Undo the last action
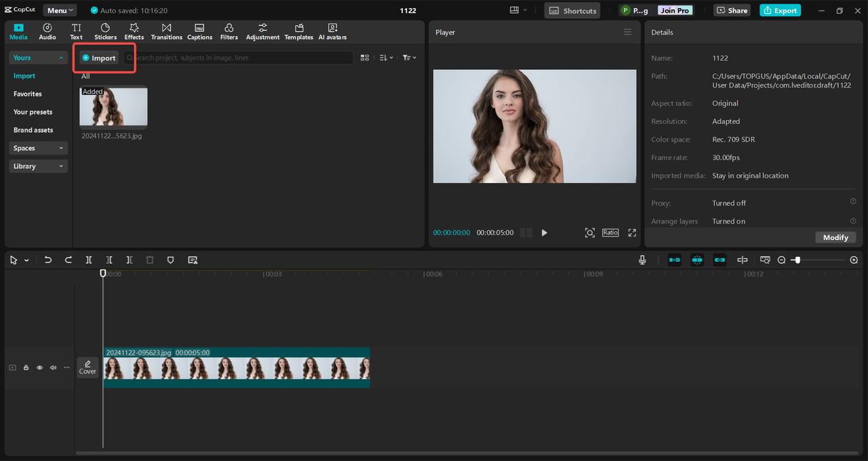The height and width of the screenshot is (461, 868). pyautogui.click(x=47, y=260)
